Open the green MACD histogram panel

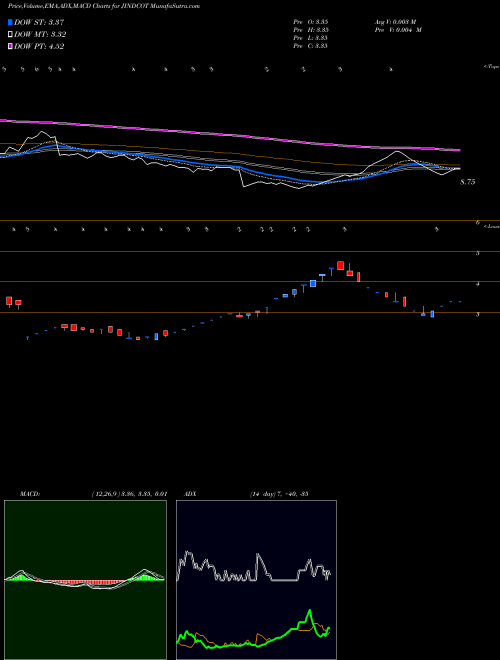click(x=85, y=580)
